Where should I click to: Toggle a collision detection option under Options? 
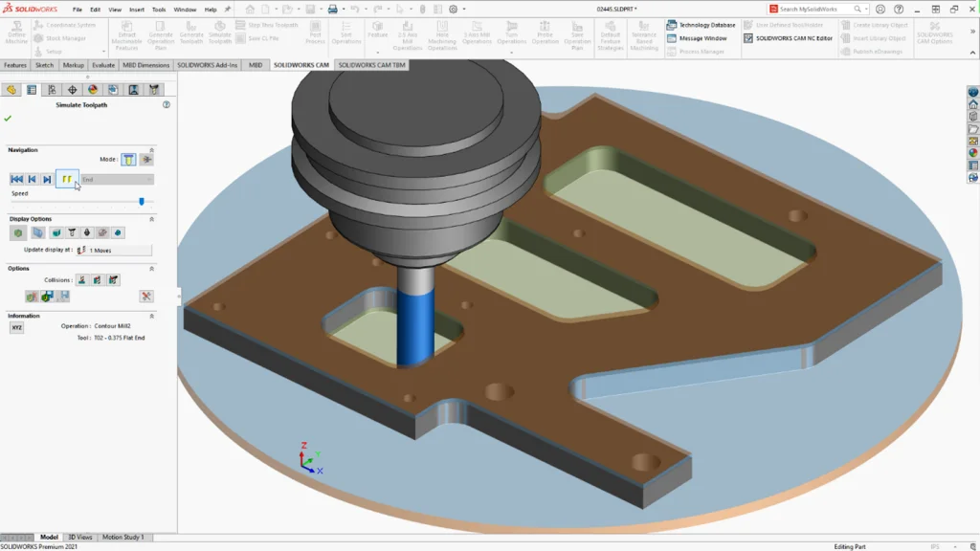coord(82,280)
